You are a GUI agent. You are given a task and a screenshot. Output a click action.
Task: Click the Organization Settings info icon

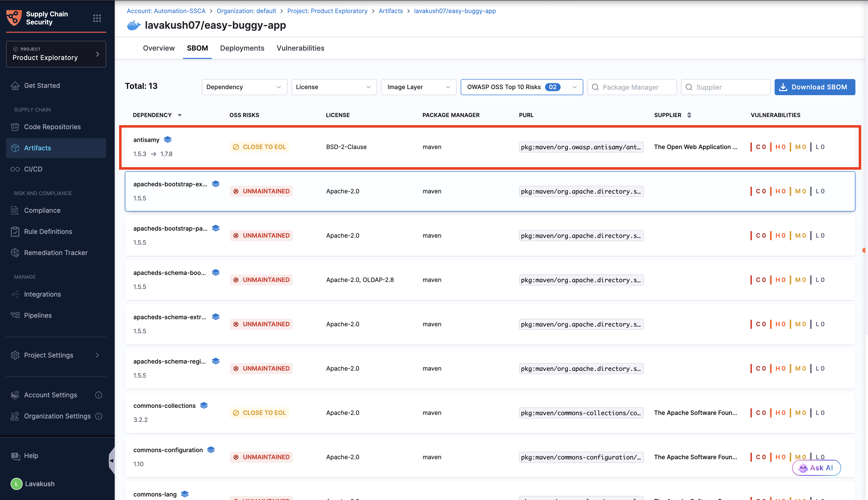tap(98, 416)
